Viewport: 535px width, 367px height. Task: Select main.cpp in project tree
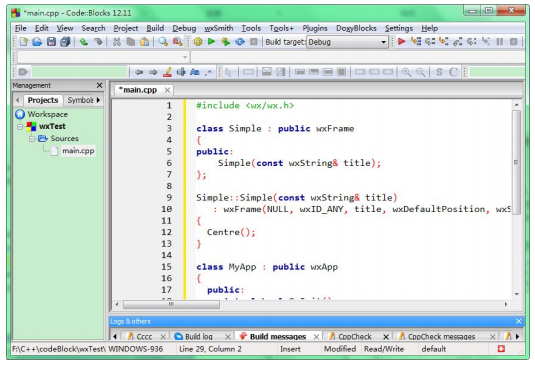click(78, 151)
